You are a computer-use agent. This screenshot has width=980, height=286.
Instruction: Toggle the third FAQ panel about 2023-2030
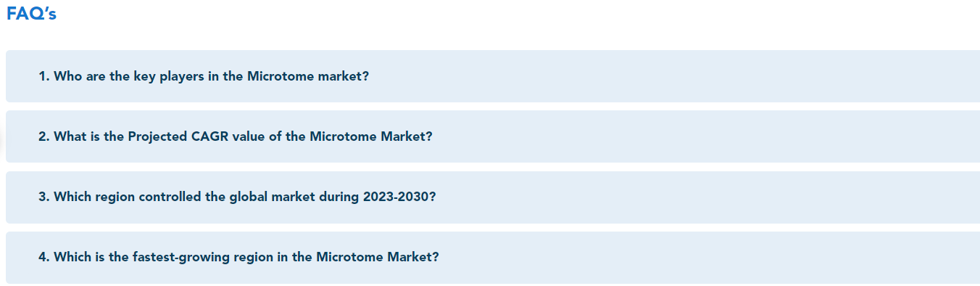pyautogui.click(x=493, y=197)
